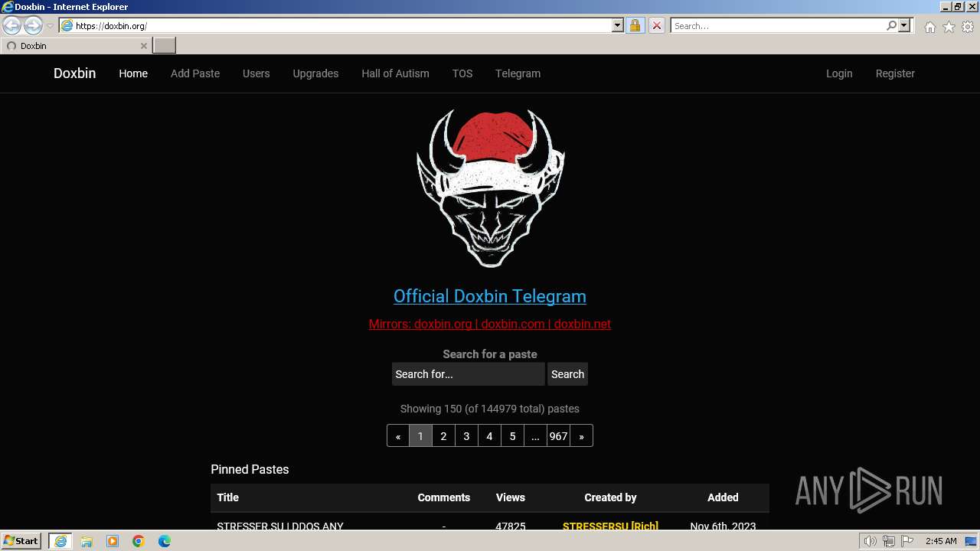Open the Official Doxbin Telegram link
Screen dimensions: 980x551
coord(490,296)
